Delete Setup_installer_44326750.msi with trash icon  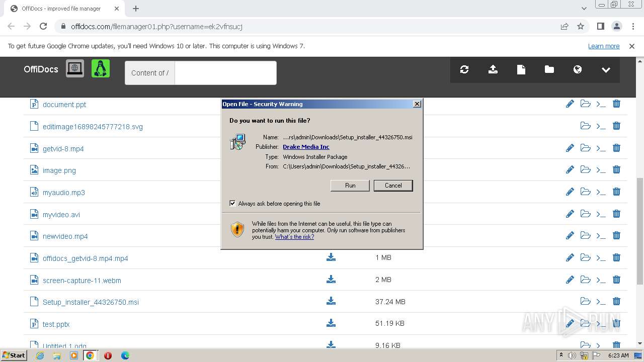[x=616, y=301]
